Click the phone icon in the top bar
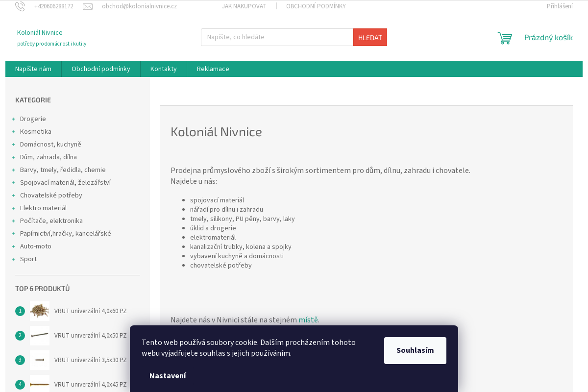Screen dimensions: 588x392 click(20, 6)
